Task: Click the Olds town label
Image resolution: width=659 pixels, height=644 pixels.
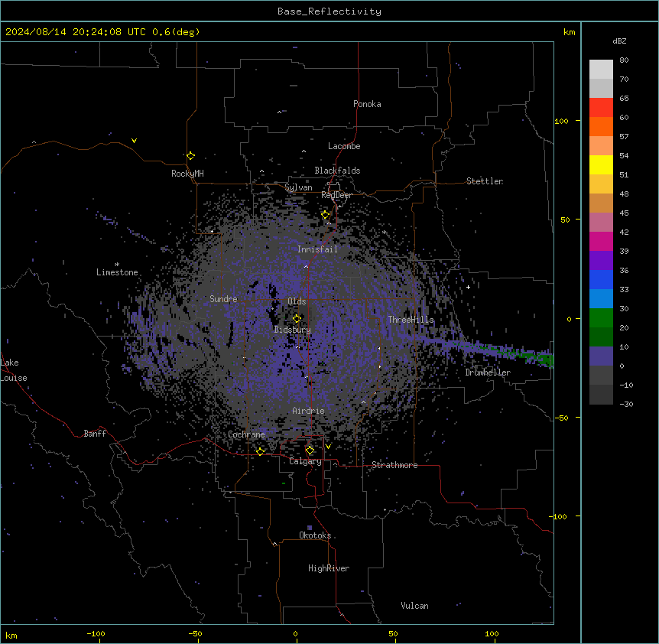Action: click(x=297, y=301)
